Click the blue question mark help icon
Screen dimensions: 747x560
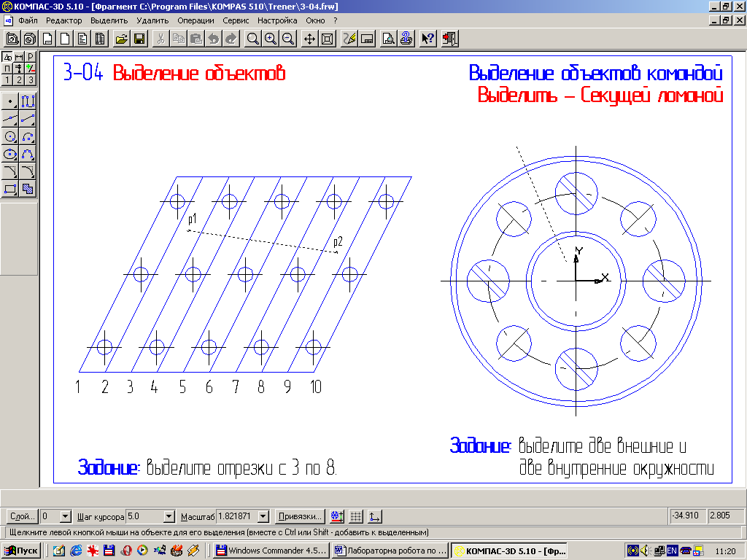406,39
